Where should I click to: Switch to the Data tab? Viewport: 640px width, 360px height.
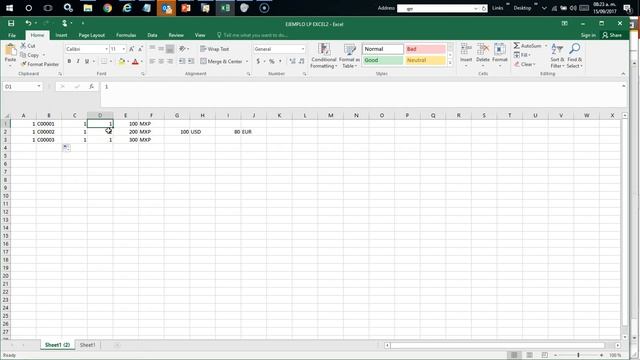tap(152, 36)
